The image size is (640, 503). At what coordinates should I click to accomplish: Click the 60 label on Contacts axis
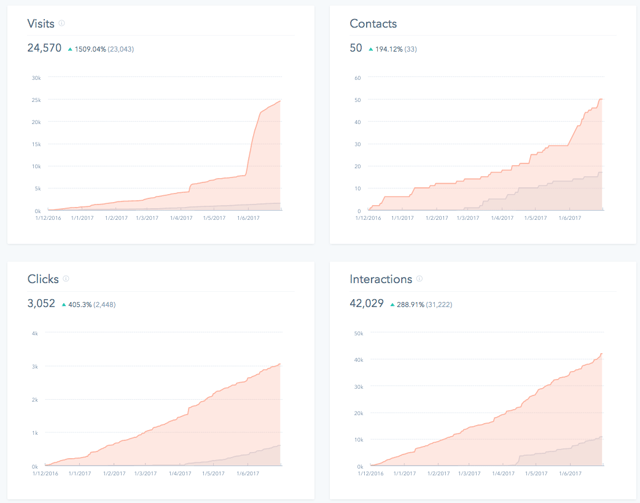358,78
